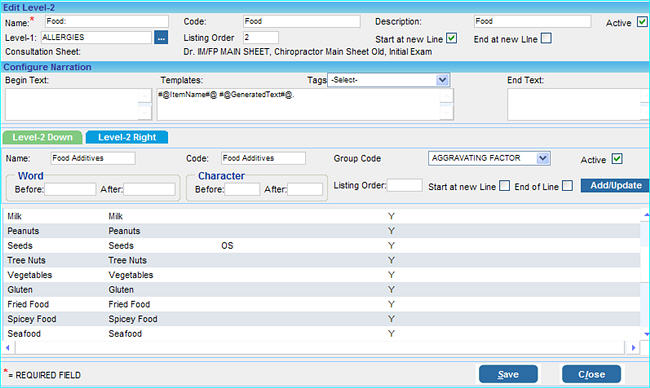The width and height of the screenshot is (650, 388).
Task: Click into the End Text box
Action: (578, 104)
